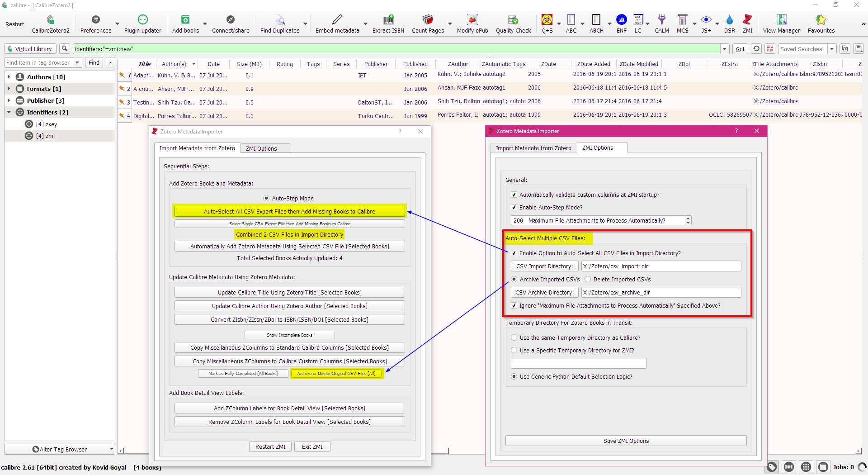Select Use a Specific Temporary Directory for ZMI
Viewport: 868px width, 475px height.
(x=514, y=351)
